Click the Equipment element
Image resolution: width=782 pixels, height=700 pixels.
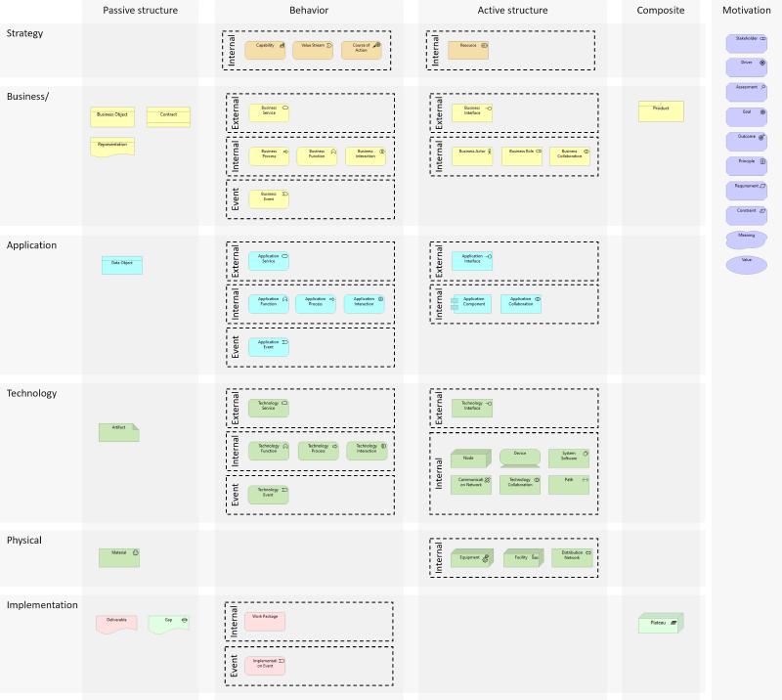click(472, 558)
